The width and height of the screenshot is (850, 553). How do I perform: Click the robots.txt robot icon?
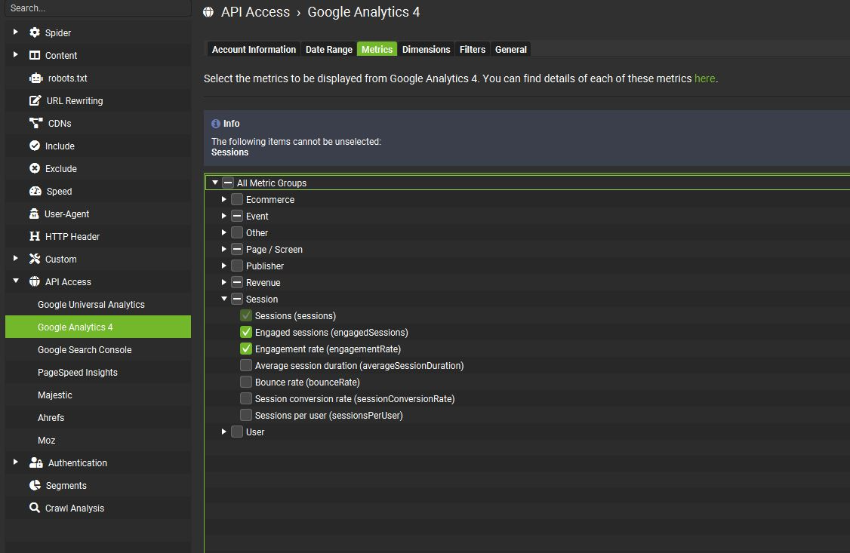point(36,78)
